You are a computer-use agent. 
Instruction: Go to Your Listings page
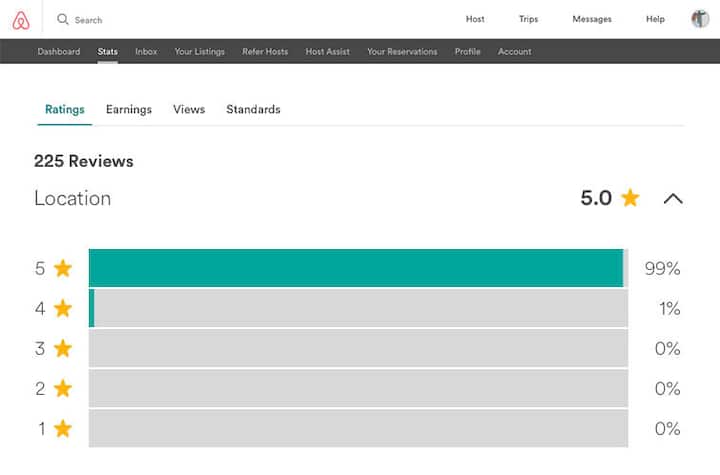pos(199,52)
